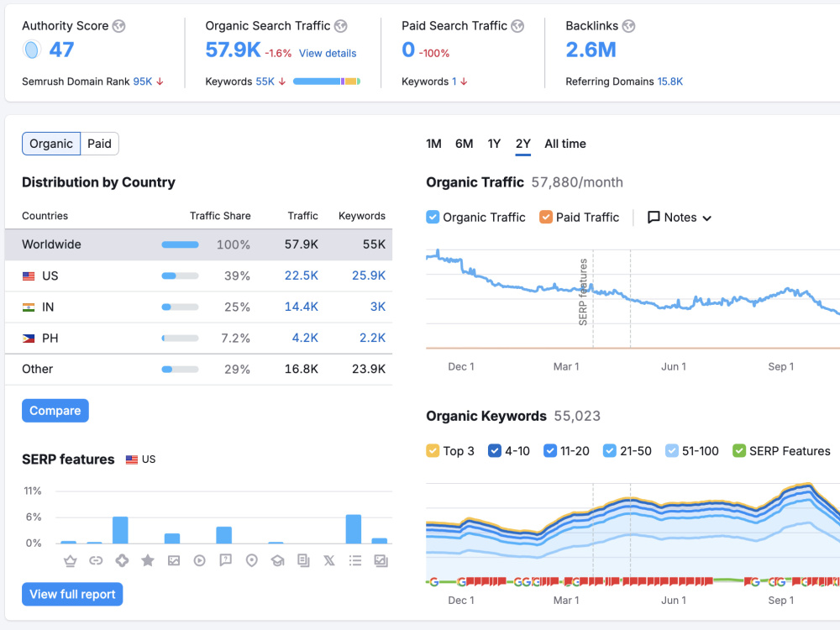Viewport: 840px width, 630px height.
Task: Click the X (Twitter) SERP icon
Action: click(329, 561)
